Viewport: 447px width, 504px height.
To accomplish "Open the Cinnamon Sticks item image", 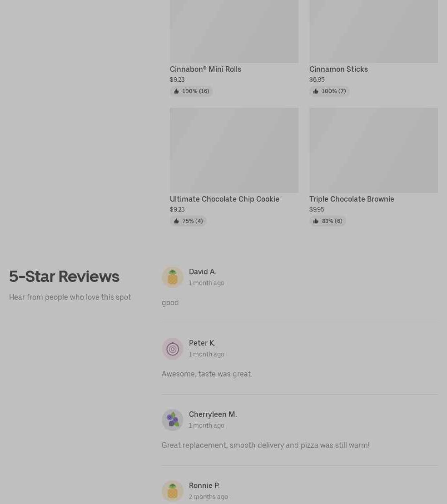I will click(373, 31).
